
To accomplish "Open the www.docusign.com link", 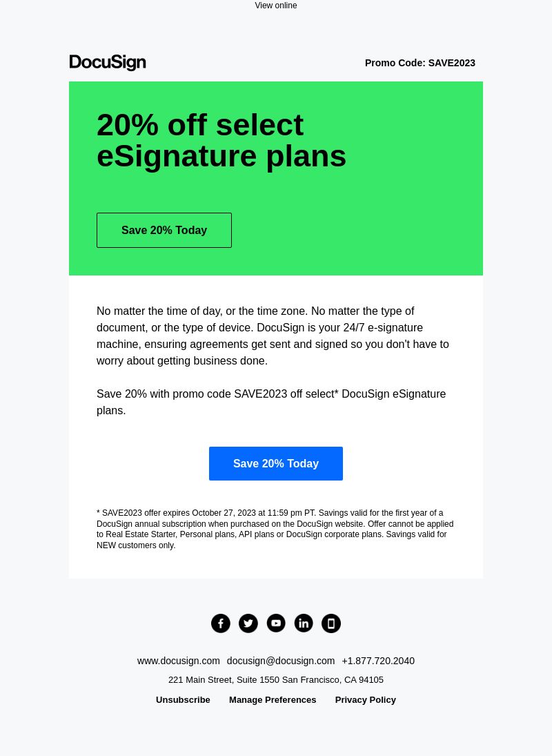I will coord(178,661).
